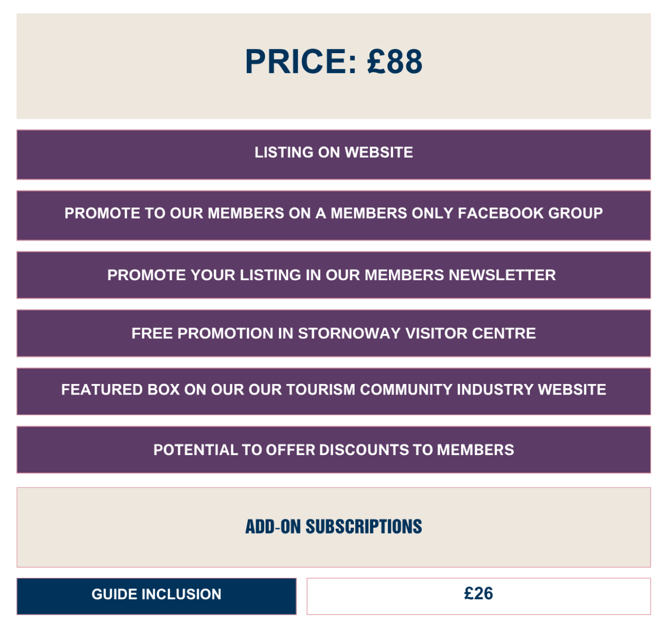The width and height of the screenshot is (672, 632).
Task: Select the Listing on Website bar
Action: [x=334, y=154]
